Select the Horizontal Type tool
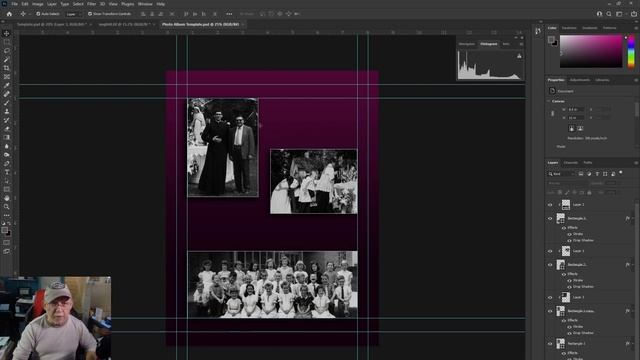 [7, 172]
